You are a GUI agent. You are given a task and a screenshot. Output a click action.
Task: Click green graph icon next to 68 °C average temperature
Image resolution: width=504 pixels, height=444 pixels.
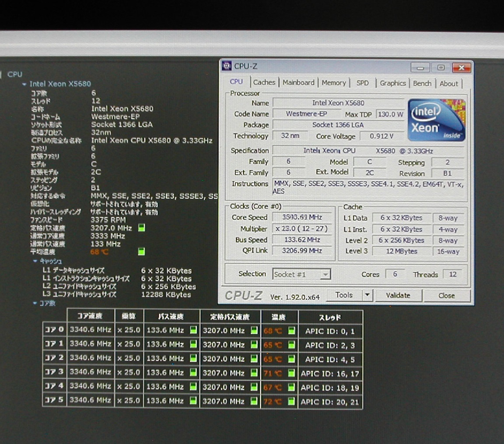[x=141, y=251]
